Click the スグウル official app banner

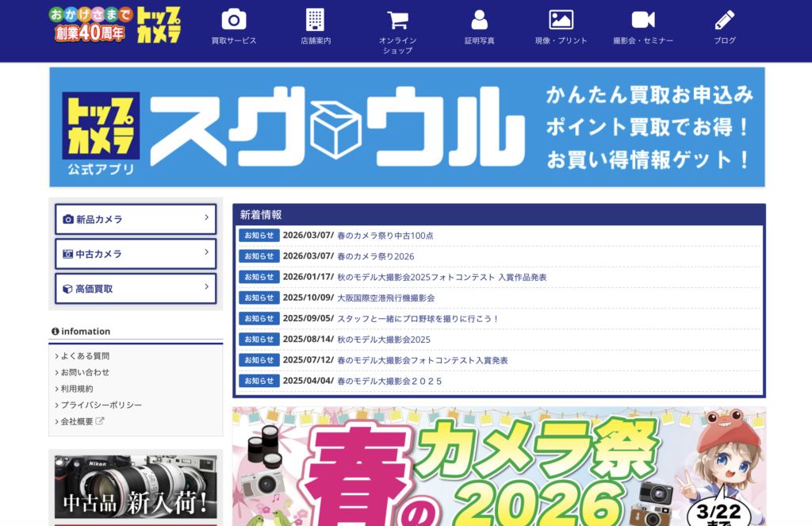pos(407,127)
